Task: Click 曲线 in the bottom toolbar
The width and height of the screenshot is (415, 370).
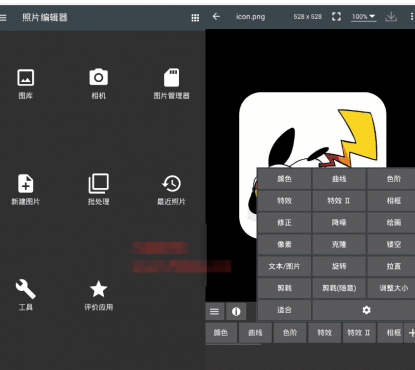Action: click(x=255, y=332)
